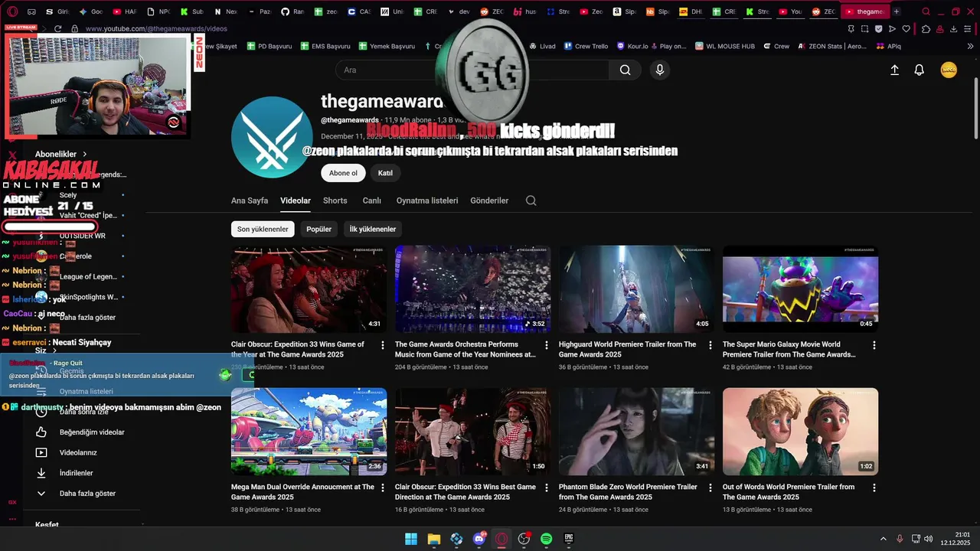Image resolution: width=980 pixels, height=551 pixels.
Task: Open the upload/create icon in YouTube header
Action: pyautogui.click(x=894, y=70)
